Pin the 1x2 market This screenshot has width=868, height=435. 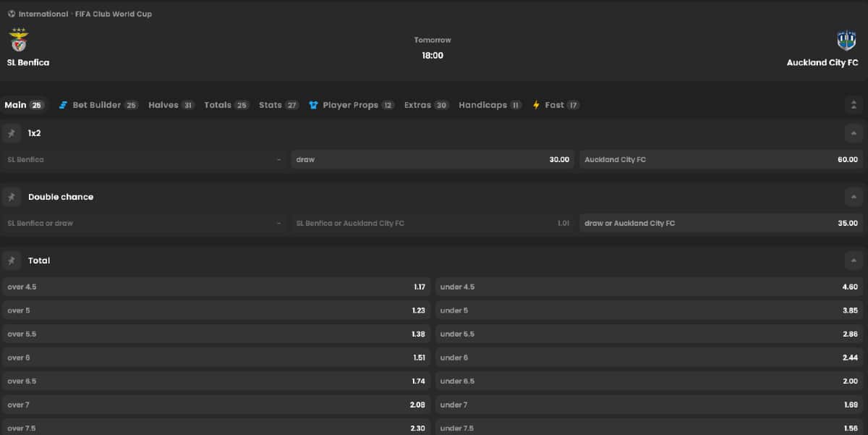pos(12,133)
